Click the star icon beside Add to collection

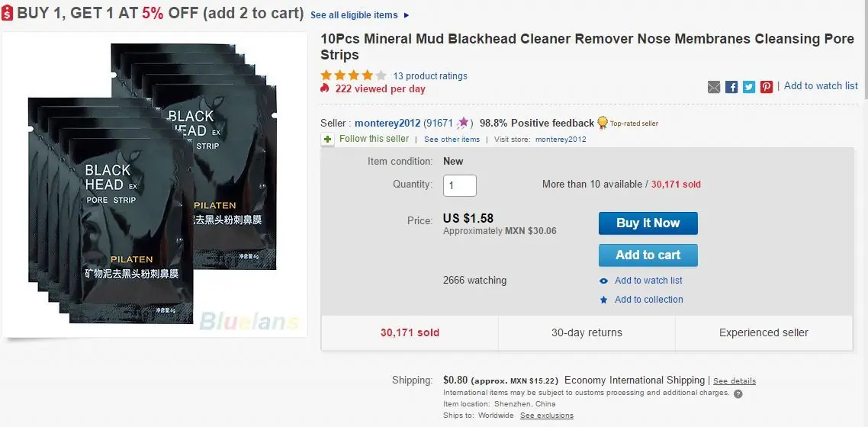point(604,300)
